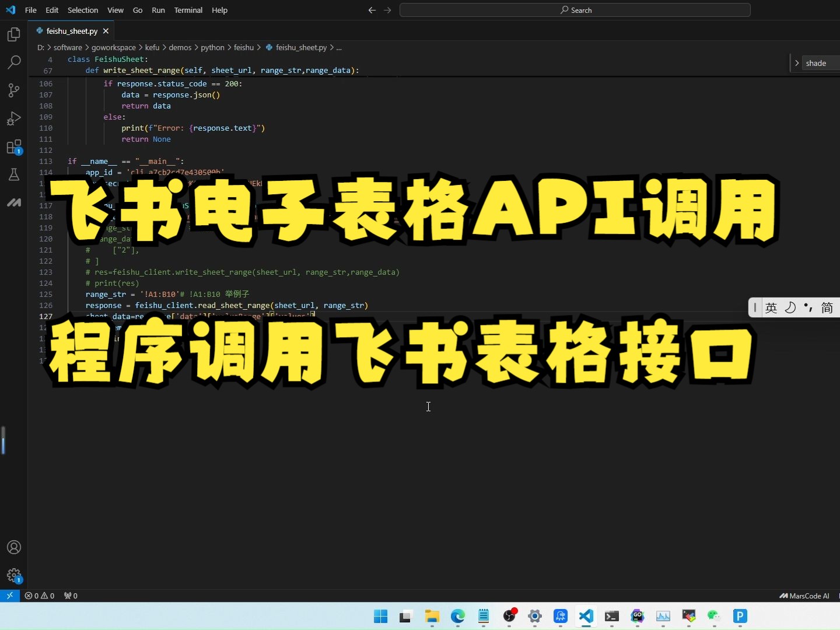Click the 'kefu' breadcrumb segment
The image size is (840, 630).
152,47
